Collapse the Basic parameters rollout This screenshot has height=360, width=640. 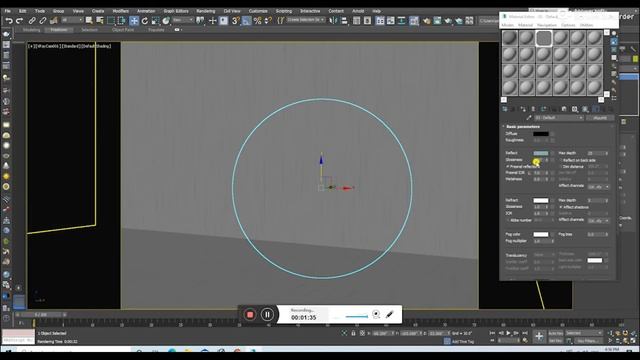pyautogui.click(x=523, y=127)
